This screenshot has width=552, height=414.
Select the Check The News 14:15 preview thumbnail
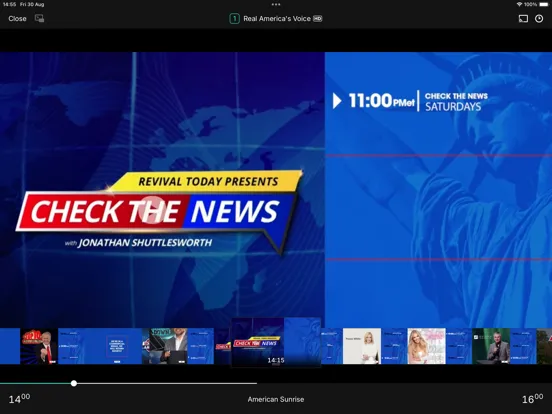(x=276, y=343)
